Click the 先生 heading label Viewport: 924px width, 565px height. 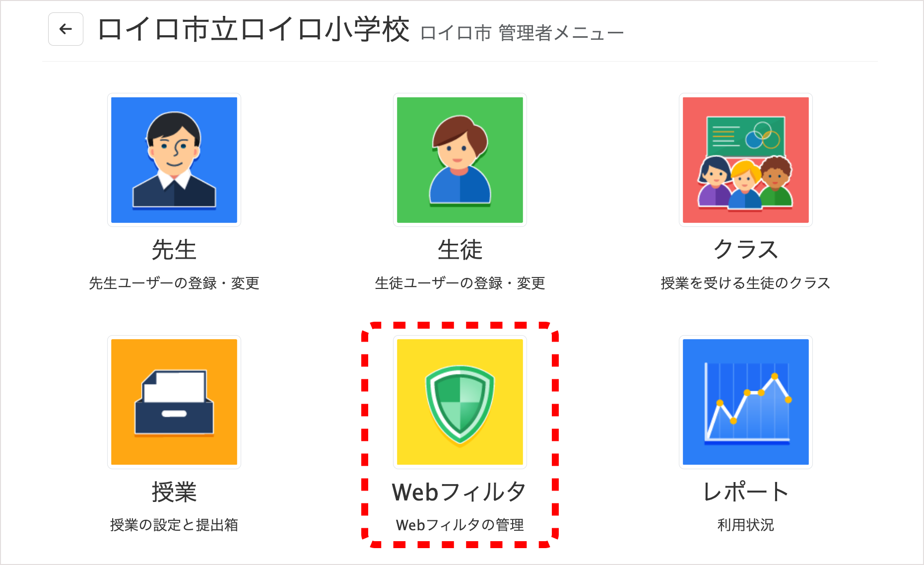pyautogui.click(x=174, y=249)
